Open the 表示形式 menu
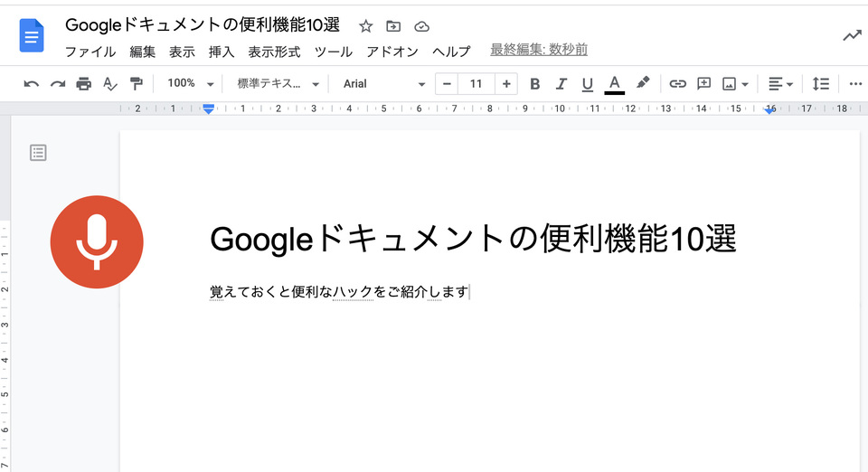This screenshot has width=868, height=472. click(x=274, y=52)
